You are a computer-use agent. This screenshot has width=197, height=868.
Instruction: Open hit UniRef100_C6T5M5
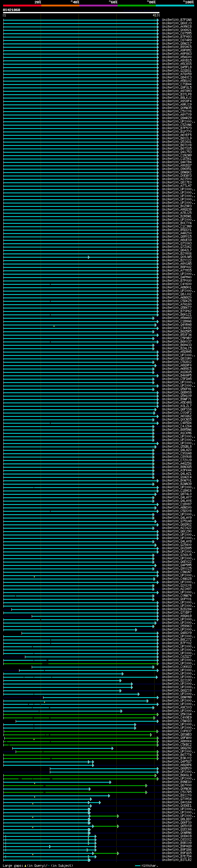177,33
